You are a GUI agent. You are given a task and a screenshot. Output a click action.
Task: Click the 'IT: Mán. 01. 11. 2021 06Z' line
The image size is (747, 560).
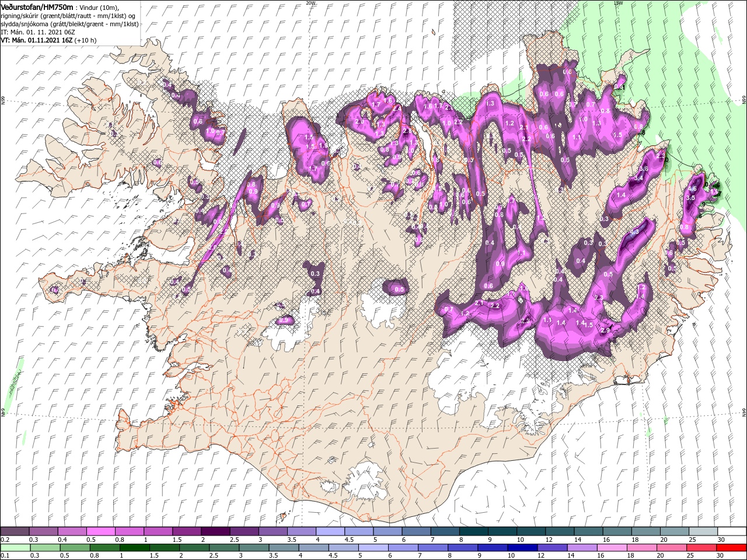coord(38,32)
